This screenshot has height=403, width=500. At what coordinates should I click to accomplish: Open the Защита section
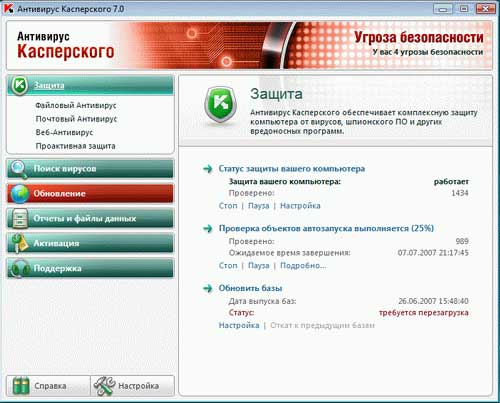[90, 85]
